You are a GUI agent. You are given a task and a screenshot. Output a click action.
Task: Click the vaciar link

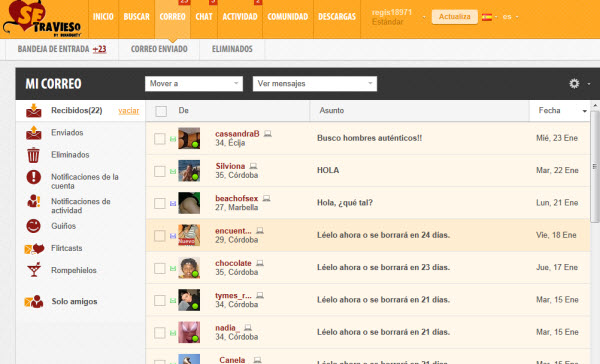(x=129, y=111)
